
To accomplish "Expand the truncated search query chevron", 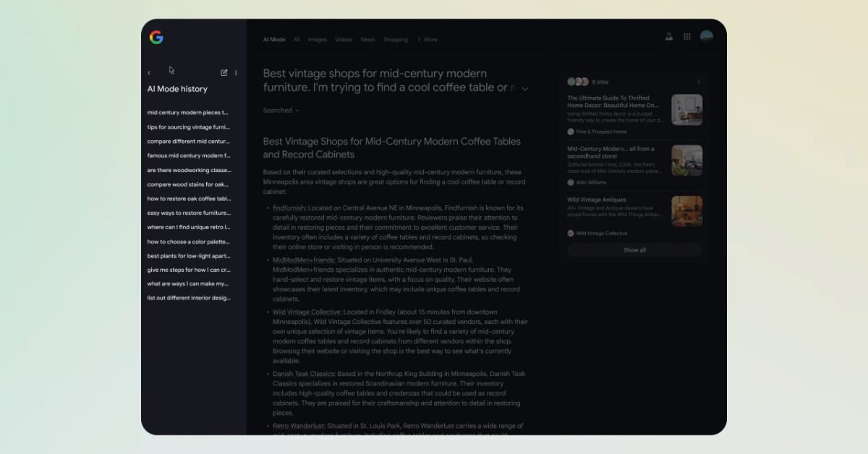I will point(525,89).
